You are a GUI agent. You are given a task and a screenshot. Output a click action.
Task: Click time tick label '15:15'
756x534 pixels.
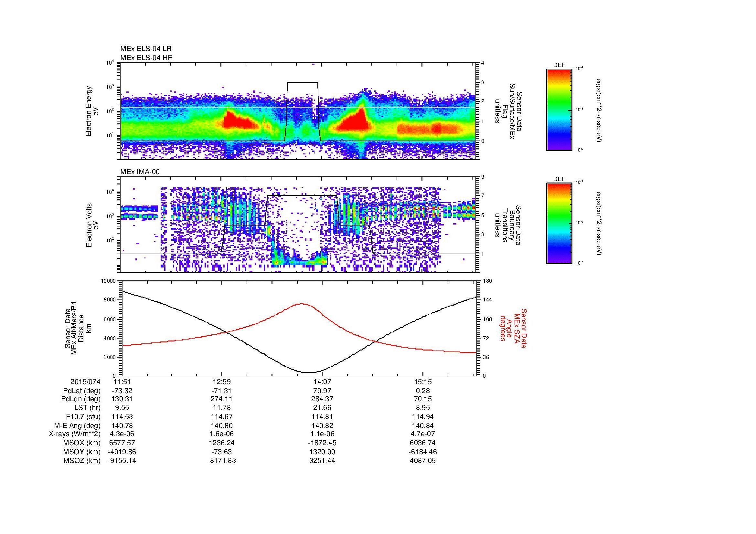pyautogui.click(x=423, y=382)
